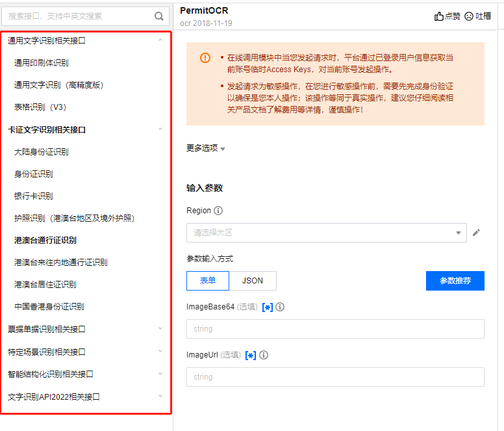Collapse 卡证文字识别相关接口 group
The width and height of the screenshot is (504, 431).
(x=160, y=129)
